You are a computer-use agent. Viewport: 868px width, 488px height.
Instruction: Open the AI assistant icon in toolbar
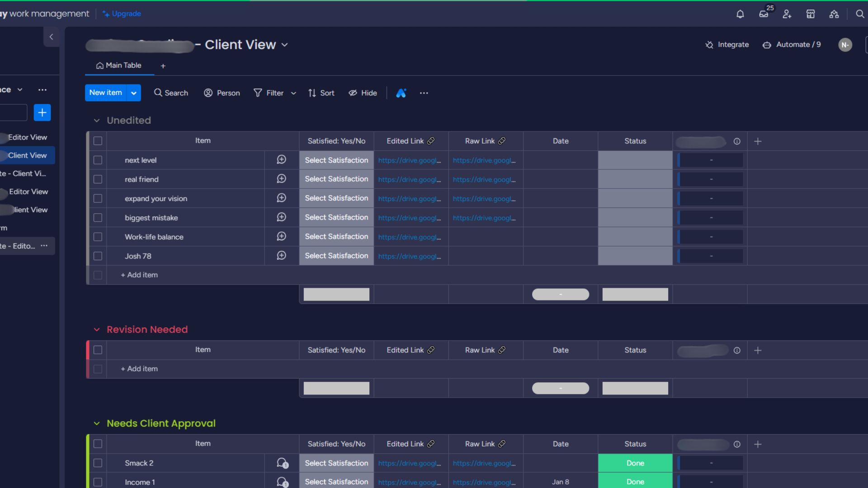click(x=401, y=93)
